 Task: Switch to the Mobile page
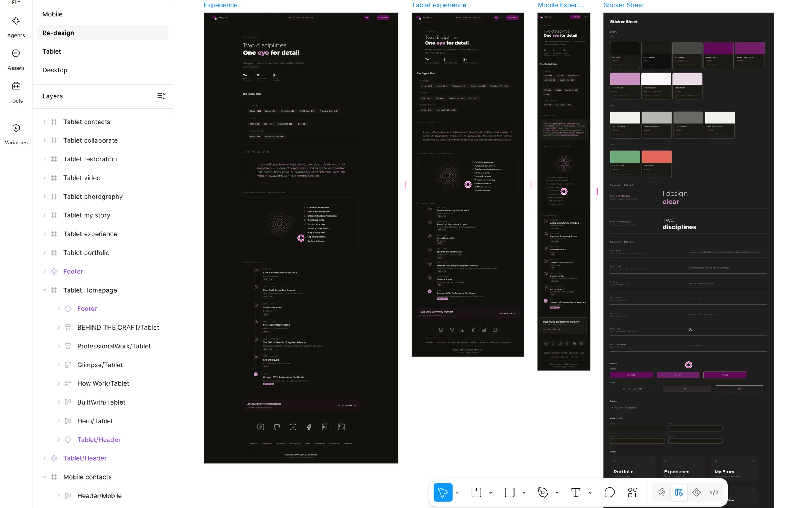103,14
